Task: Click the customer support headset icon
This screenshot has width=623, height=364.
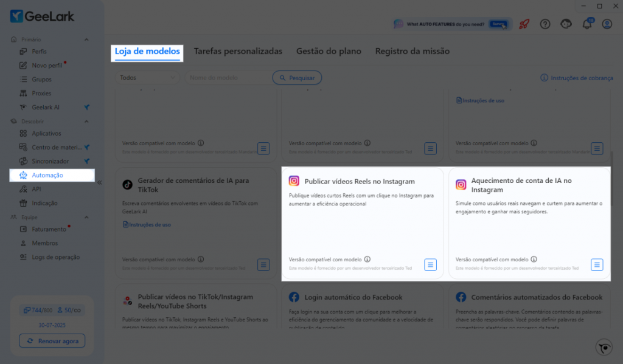Action: pyautogui.click(x=566, y=24)
